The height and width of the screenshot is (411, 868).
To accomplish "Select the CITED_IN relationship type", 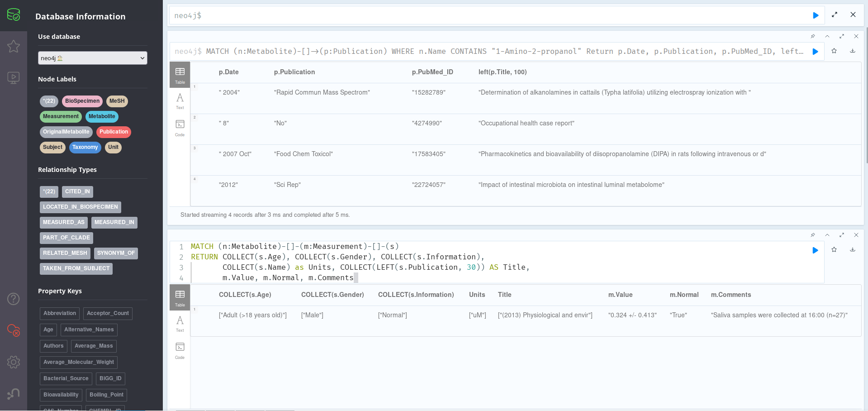I will (77, 192).
